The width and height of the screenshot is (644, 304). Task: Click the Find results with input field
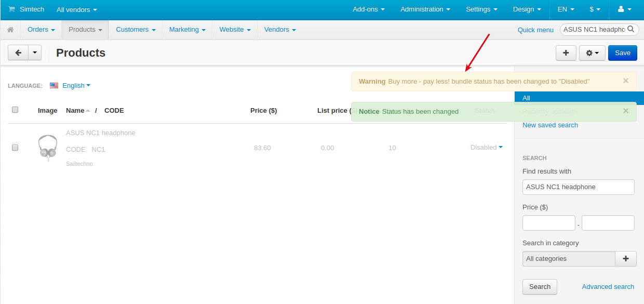[x=579, y=187]
